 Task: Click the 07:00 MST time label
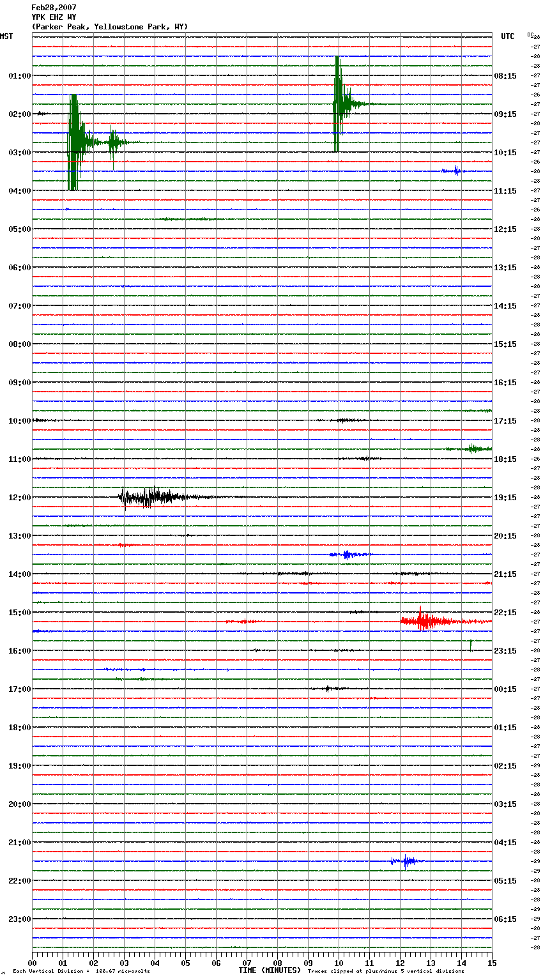click(20, 306)
